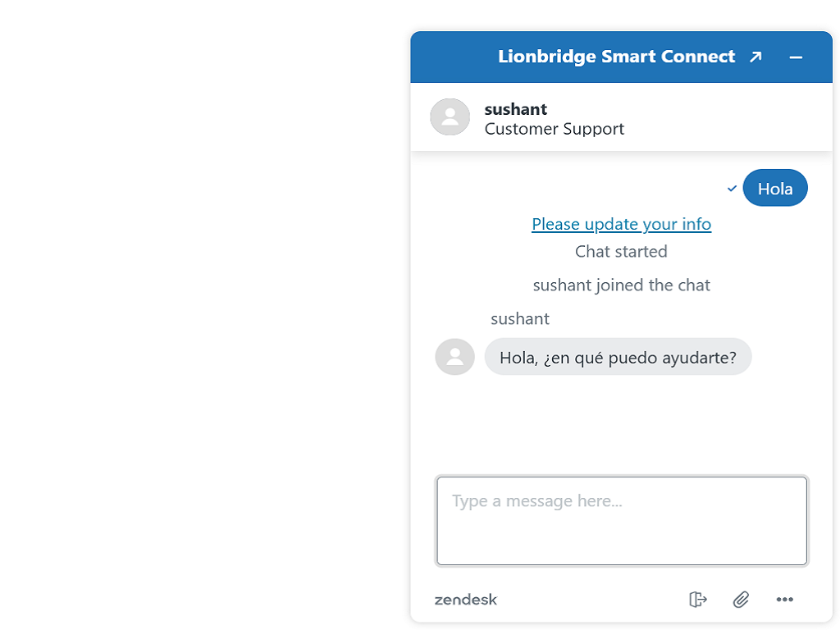Click the end chat exit icon
The height and width of the screenshot is (630, 840).
[697, 600]
